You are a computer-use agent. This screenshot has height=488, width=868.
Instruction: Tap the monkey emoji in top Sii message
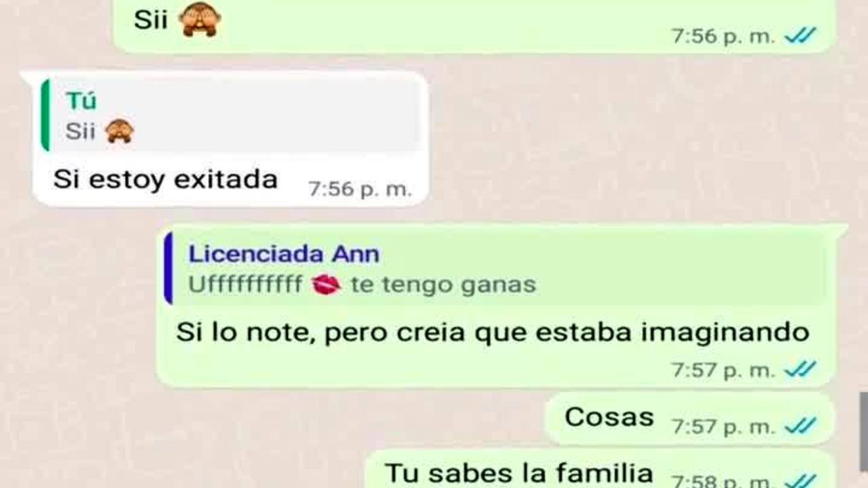(x=199, y=20)
